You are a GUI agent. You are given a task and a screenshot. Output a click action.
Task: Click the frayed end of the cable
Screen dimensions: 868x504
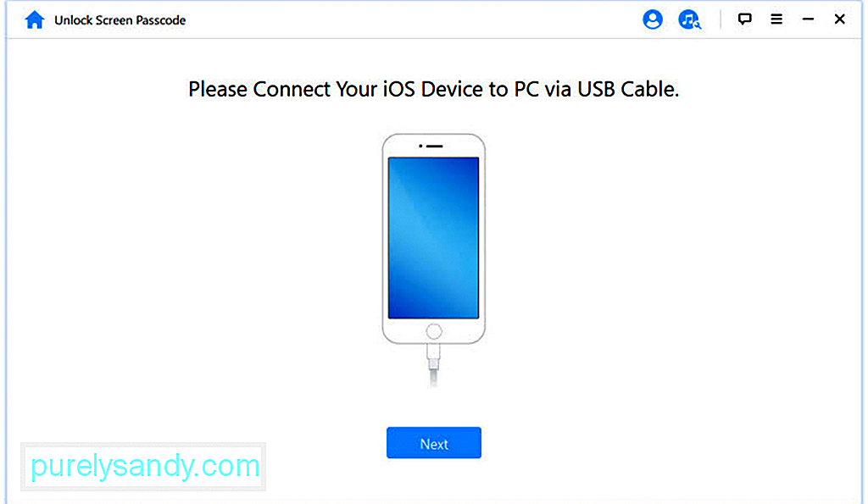coord(433,379)
